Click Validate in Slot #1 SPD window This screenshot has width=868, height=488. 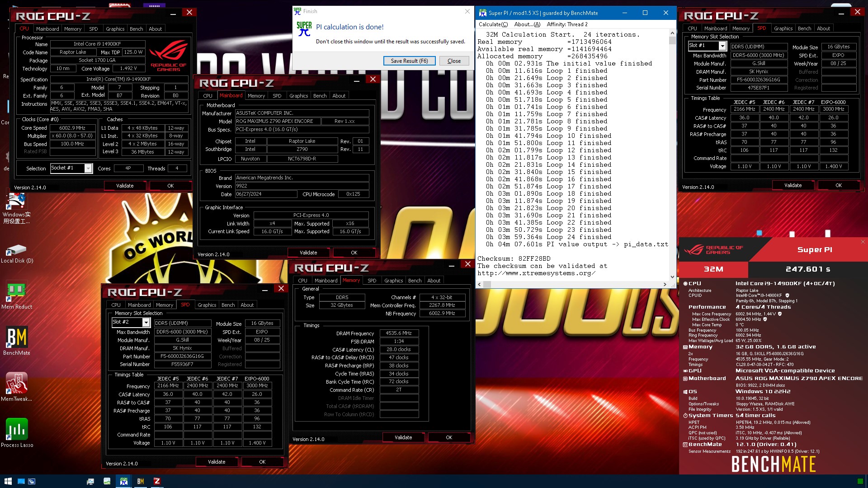click(793, 185)
